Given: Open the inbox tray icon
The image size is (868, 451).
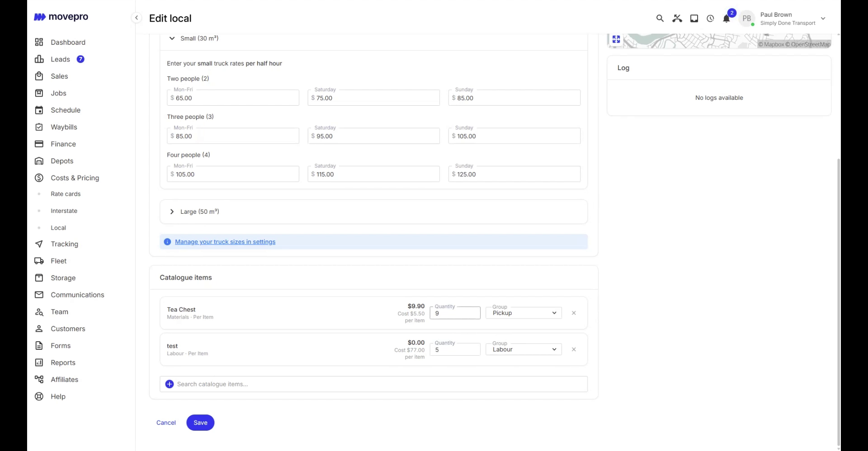Looking at the screenshot, I should point(694,19).
